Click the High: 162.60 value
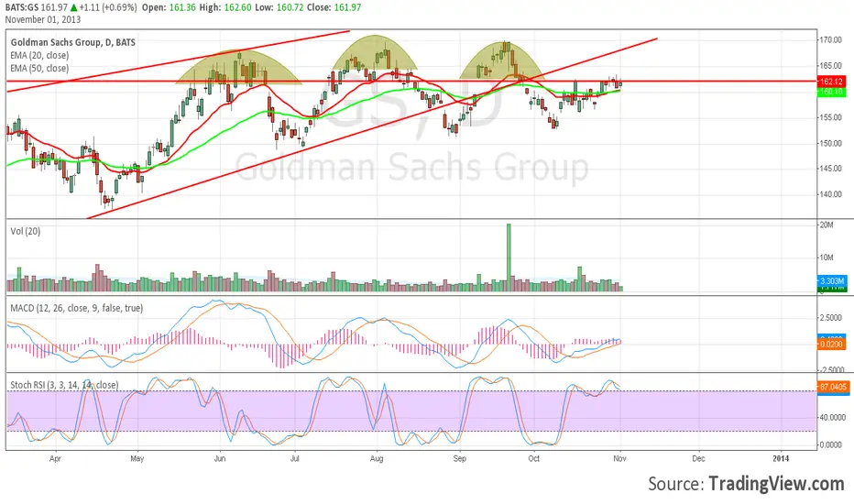 [225, 7]
